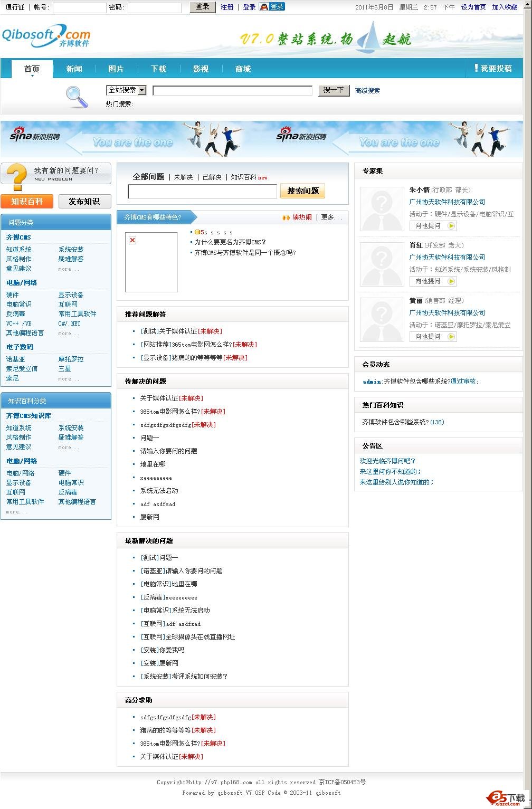Click the a5 下载 logo
This screenshot has width=532, height=809.
pyautogui.click(x=507, y=798)
